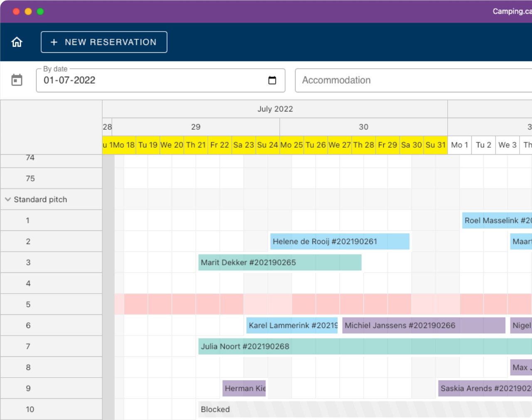Open the home screen via the house icon
The width and height of the screenshot is (532, 420).
pyautogui.click(x=16, y=42)
